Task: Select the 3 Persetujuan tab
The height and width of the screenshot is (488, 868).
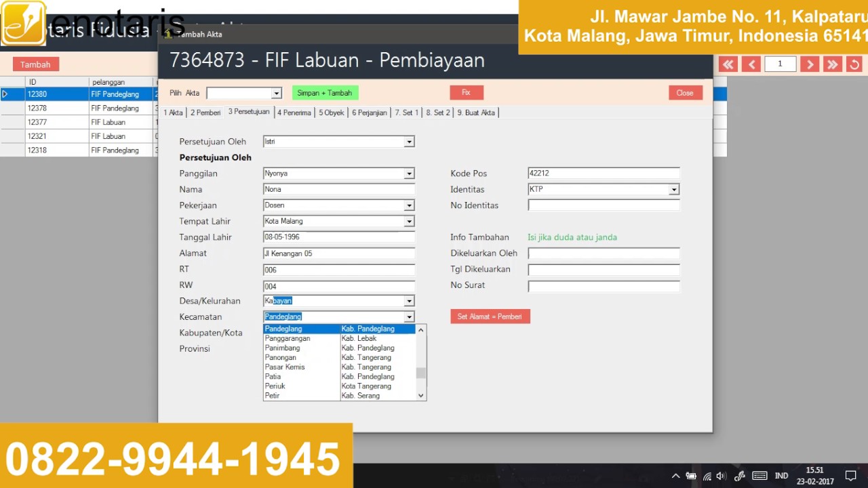Action: pyautogui.click(x=249, y=112)
